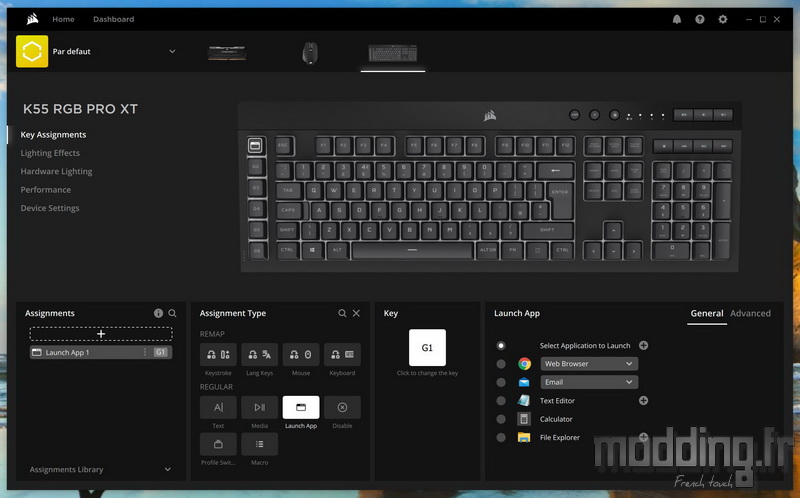Viewport: 800px width, 498px height.
Task: Open notifications bell icon
Action: pyautogui.click(x=677, y=19)
